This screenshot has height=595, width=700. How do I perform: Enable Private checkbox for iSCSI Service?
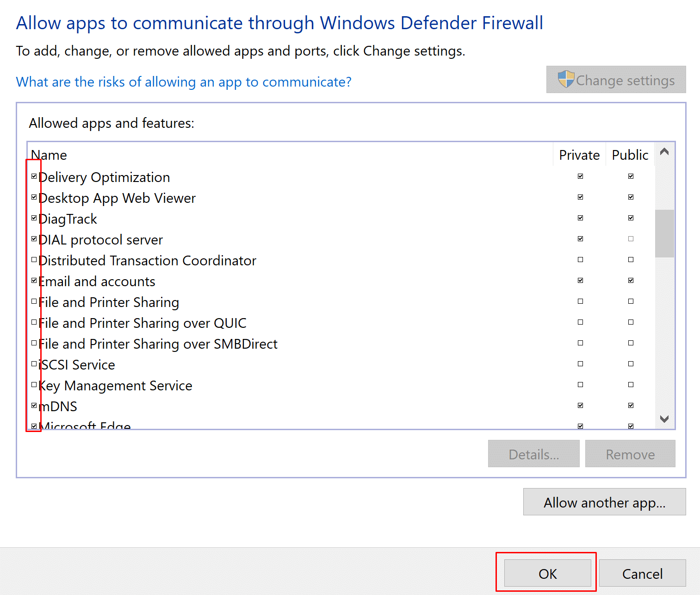pos(580,364)
